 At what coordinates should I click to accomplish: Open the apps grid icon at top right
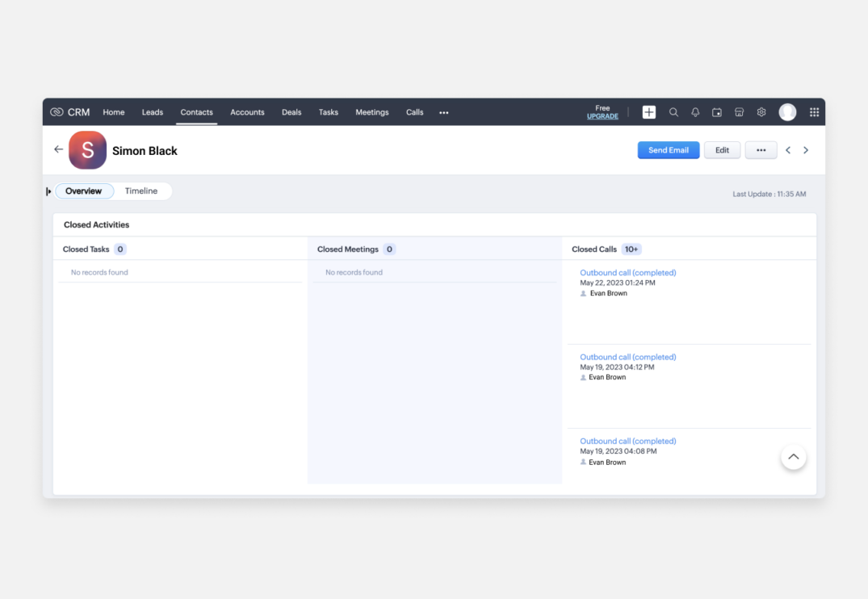(x=815, y=112)
